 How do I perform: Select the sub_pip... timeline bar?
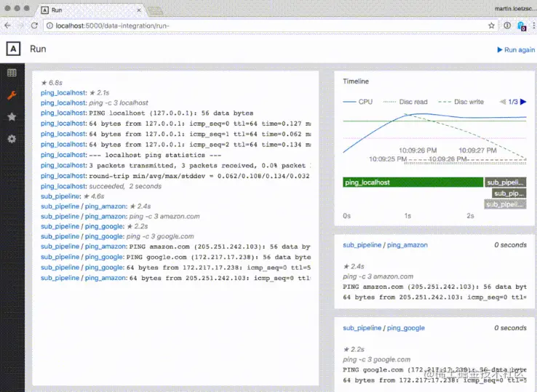509,193
